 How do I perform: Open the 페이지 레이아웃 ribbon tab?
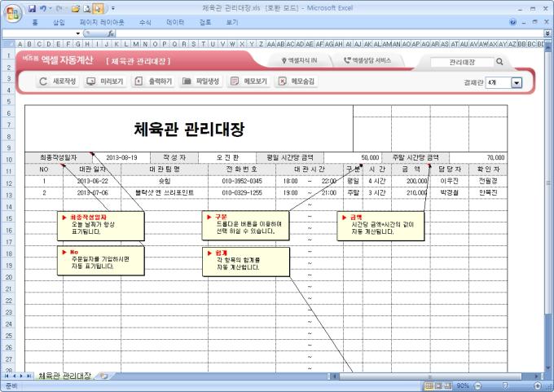tap(102, 22)
